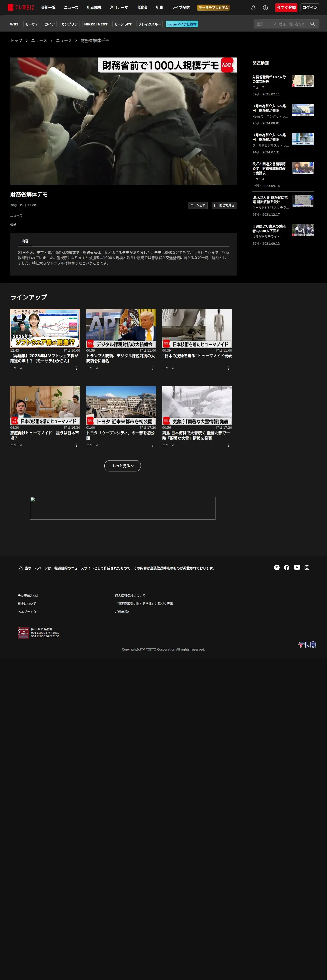Open the ヘルプセンター footer link
327x980 pixels.
coord(29,612)
